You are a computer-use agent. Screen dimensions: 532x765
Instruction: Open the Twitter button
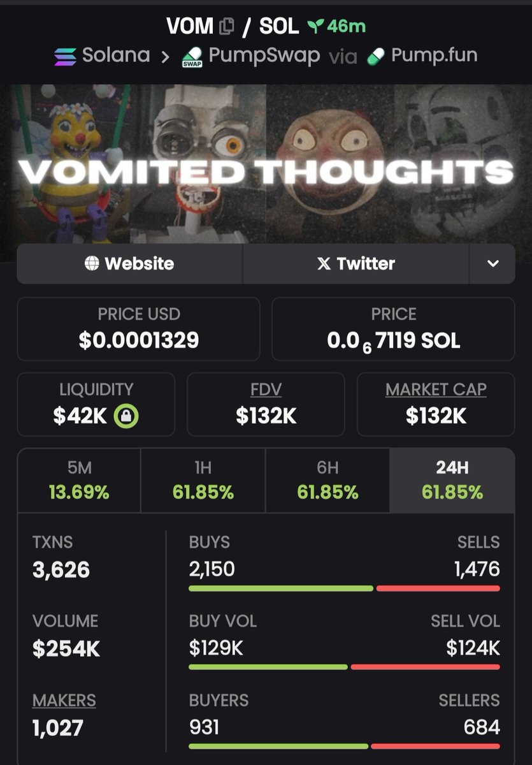coord(356,263)
